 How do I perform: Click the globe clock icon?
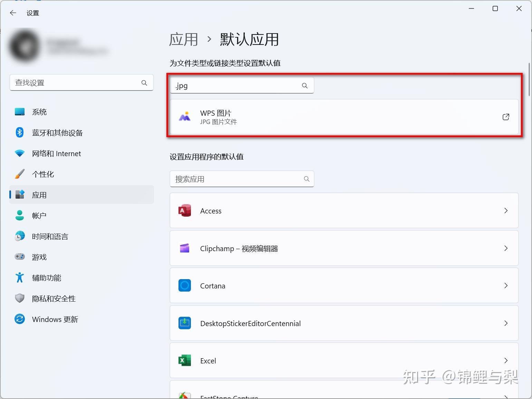[x=20, y=236]
